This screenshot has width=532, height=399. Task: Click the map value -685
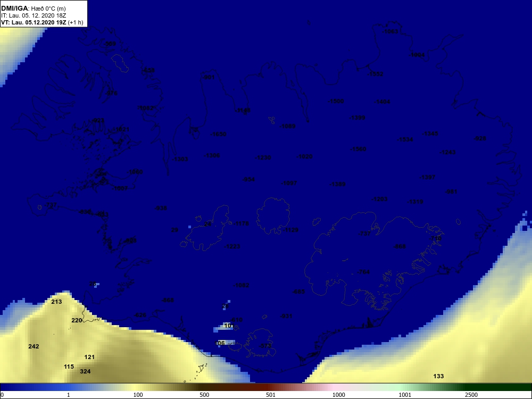tap(298, 292)
